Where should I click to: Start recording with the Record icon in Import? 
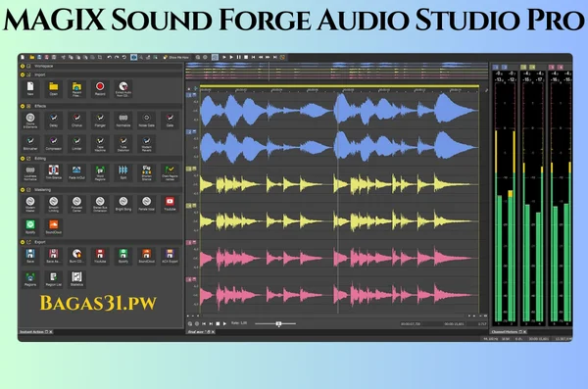click(x=100, y=88)
